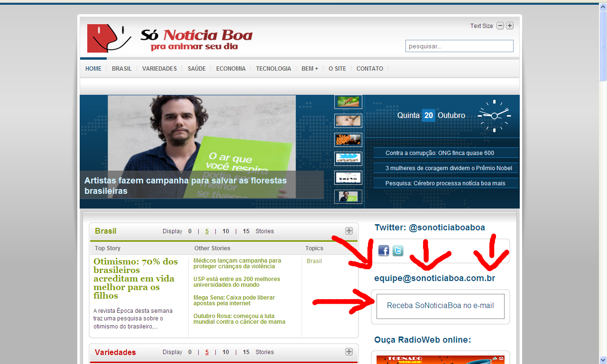Click the equipe@sonoticiaboa.com.br email link
This screenshot has width=607, height=364.
coord(435,278)
